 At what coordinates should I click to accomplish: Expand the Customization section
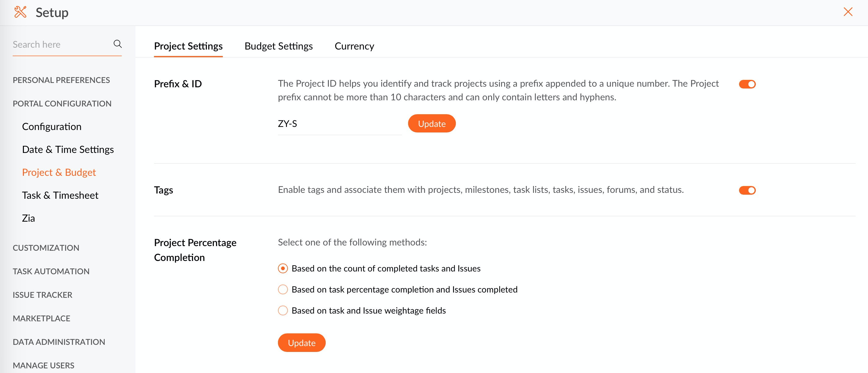pos(46,248)
